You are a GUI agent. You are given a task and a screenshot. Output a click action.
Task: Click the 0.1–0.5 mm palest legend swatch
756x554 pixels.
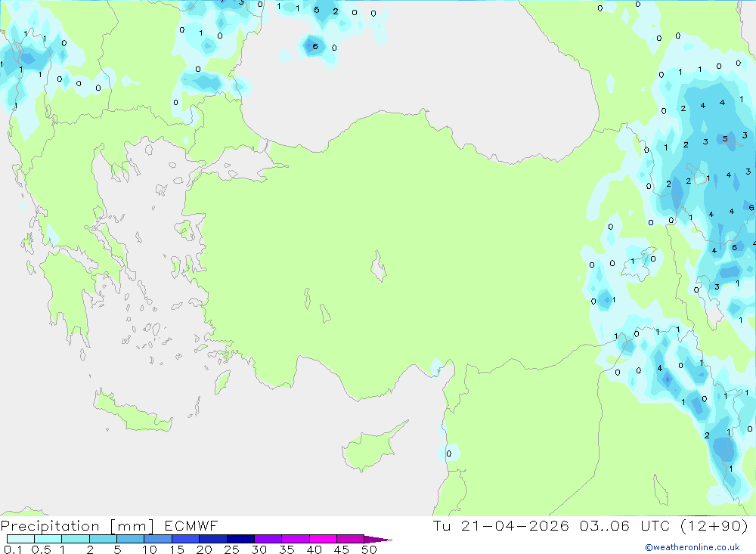pyautogui.click(x=20, y=539)
